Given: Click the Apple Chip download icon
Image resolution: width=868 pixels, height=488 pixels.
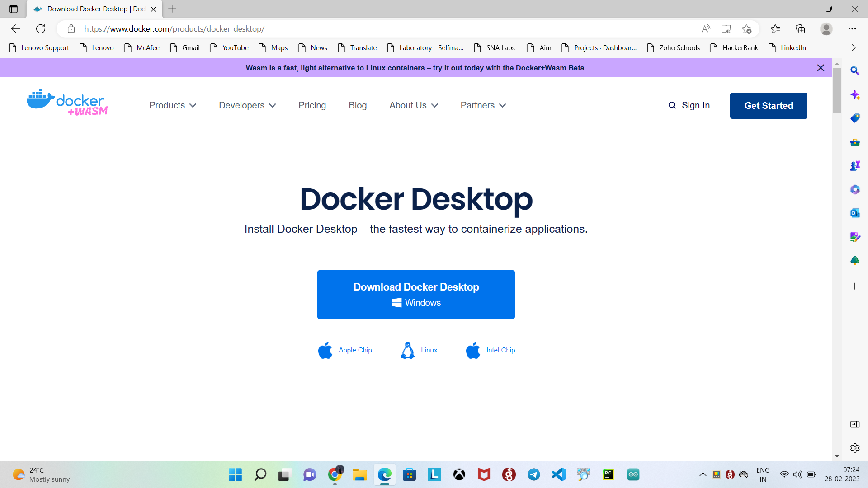Looking at the screenshot, I should (325, 350).
